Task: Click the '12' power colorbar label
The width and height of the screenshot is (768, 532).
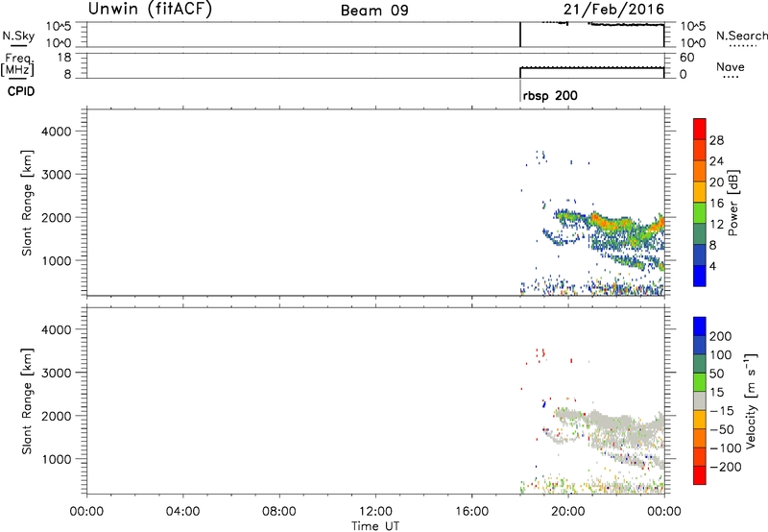Action: coord(716,225)
